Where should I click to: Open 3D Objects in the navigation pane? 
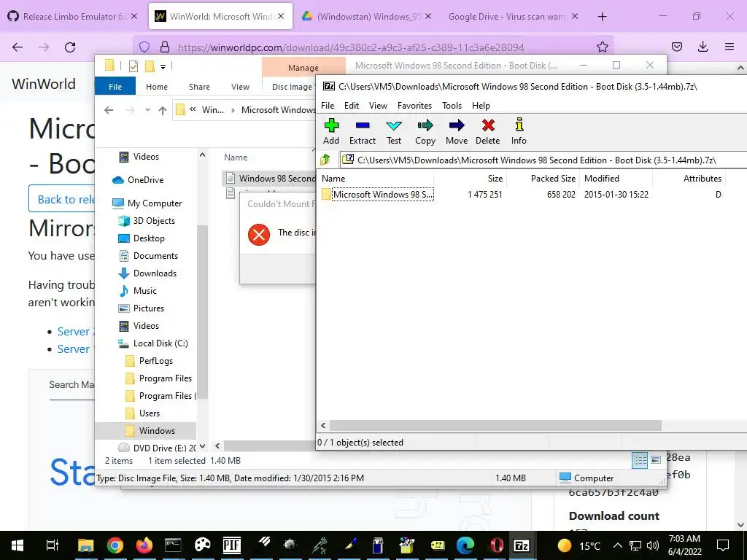pyautogui.click(x=147, y=221)
